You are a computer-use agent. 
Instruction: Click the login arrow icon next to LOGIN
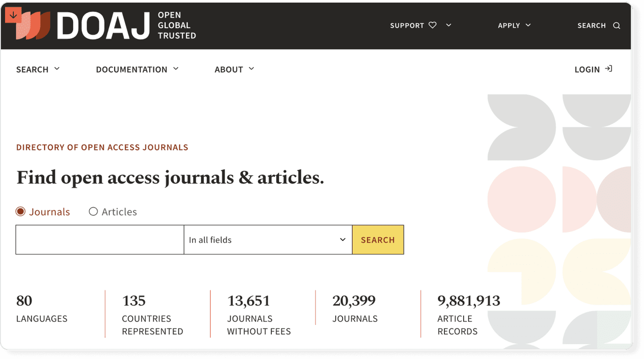click(609, 69)
